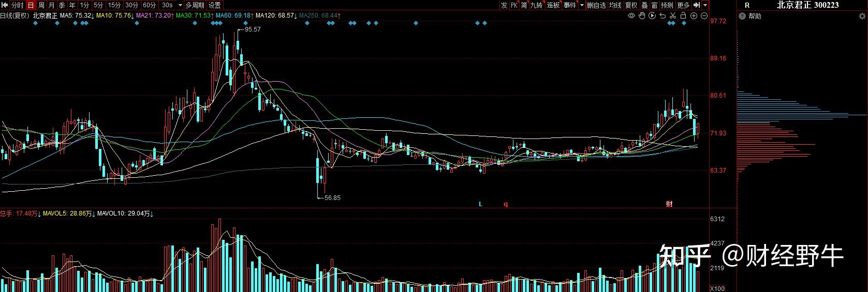Screen dimensions: 868x292
Task: Toggle the 复权 price adjustment option
Action: [x=631, y=5]
